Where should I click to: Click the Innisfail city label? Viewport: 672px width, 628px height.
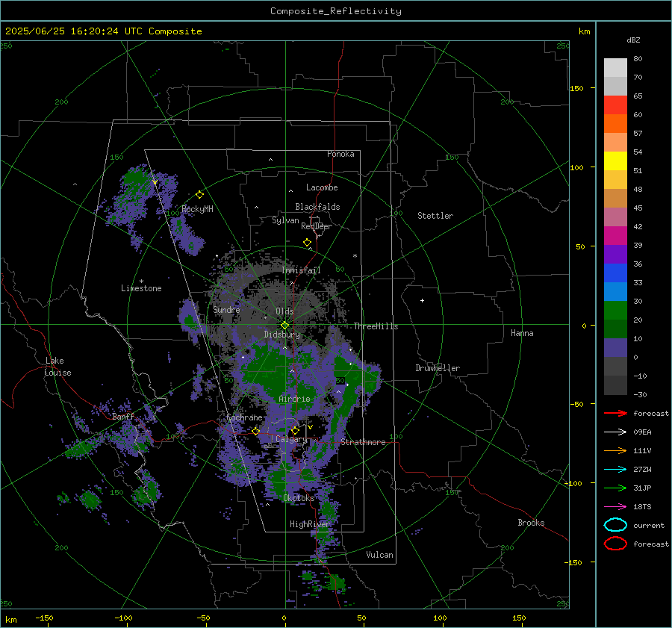[x=302, y=270]
